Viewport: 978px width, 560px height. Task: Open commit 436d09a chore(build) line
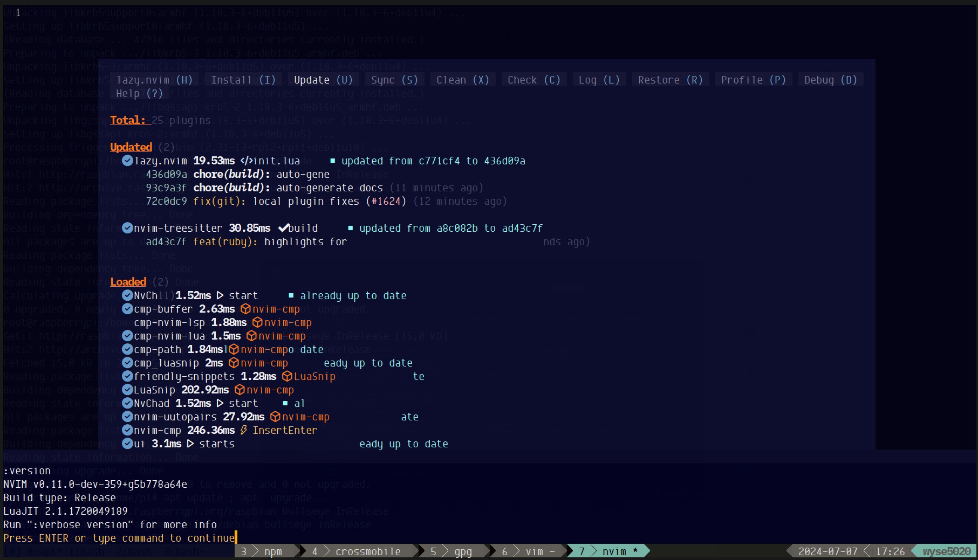click(238, 174)
